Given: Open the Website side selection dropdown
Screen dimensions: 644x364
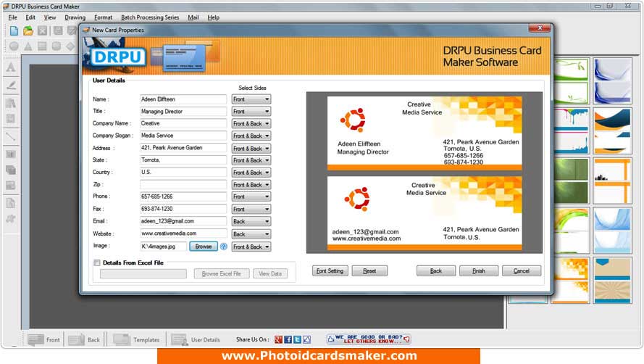Looking at the screenshot, I should point(251,234).
